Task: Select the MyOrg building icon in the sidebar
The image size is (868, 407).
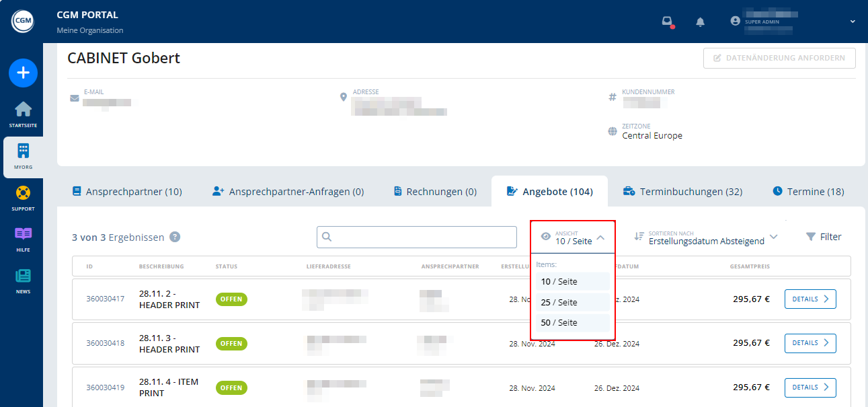Action: (x=23, y=149)
